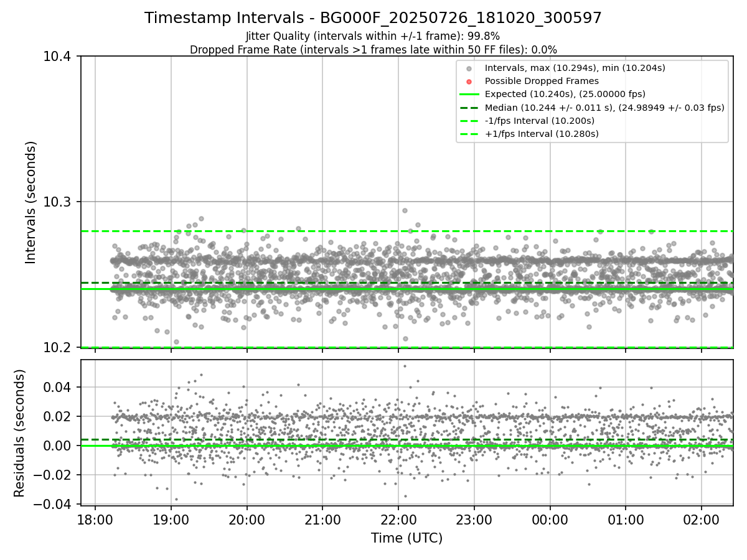The image size is (747, 560).
Task: Click the 21:00 time tick label
Action: pyautogui.click(x=322, y=519)
